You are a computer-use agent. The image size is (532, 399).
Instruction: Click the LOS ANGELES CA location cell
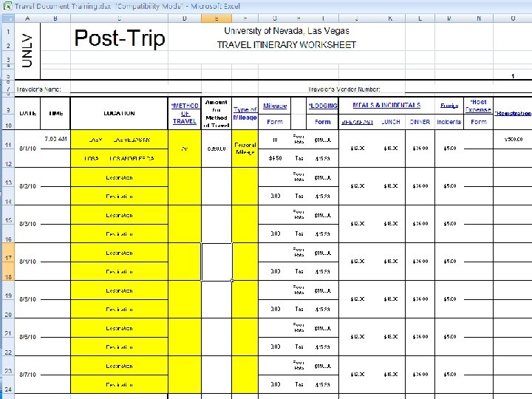point(119,158)
